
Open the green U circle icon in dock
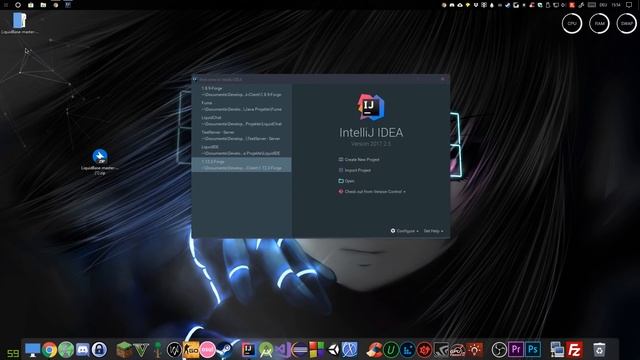(391, 350)
